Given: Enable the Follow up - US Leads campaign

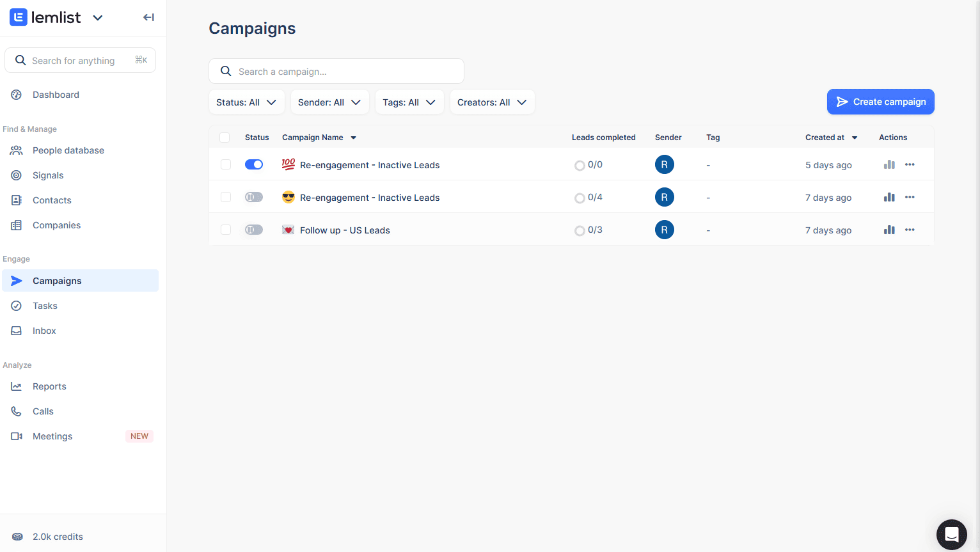Looking at the screenshot, I should click(x=253, y=229).
